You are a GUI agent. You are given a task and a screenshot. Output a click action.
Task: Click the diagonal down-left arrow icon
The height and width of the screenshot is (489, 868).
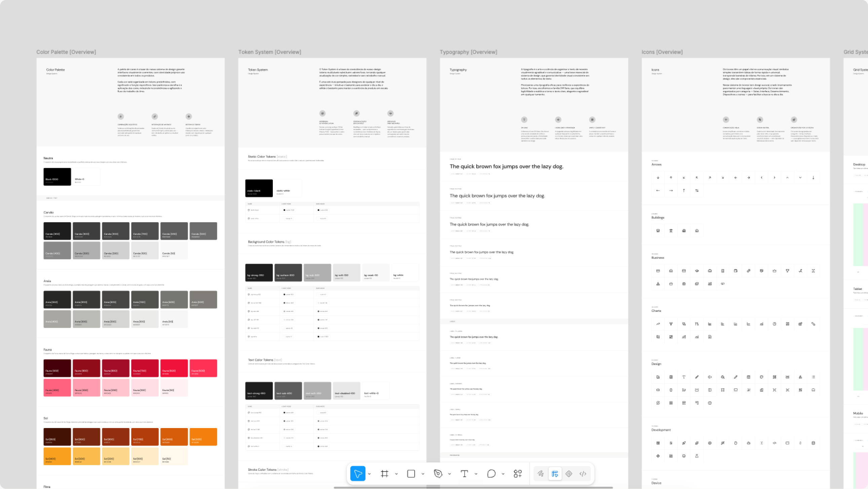[x=684, y=177]
